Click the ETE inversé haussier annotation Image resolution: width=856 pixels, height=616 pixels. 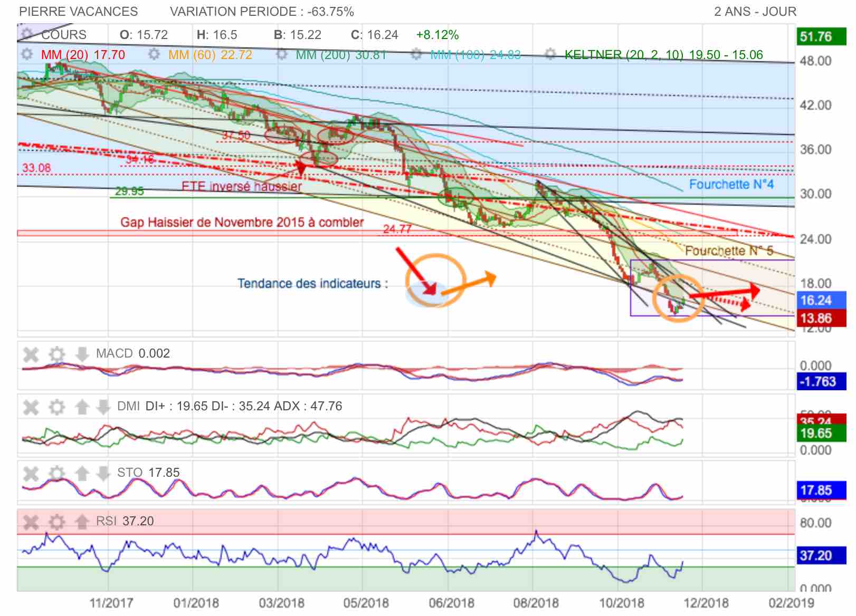point(242,186)
